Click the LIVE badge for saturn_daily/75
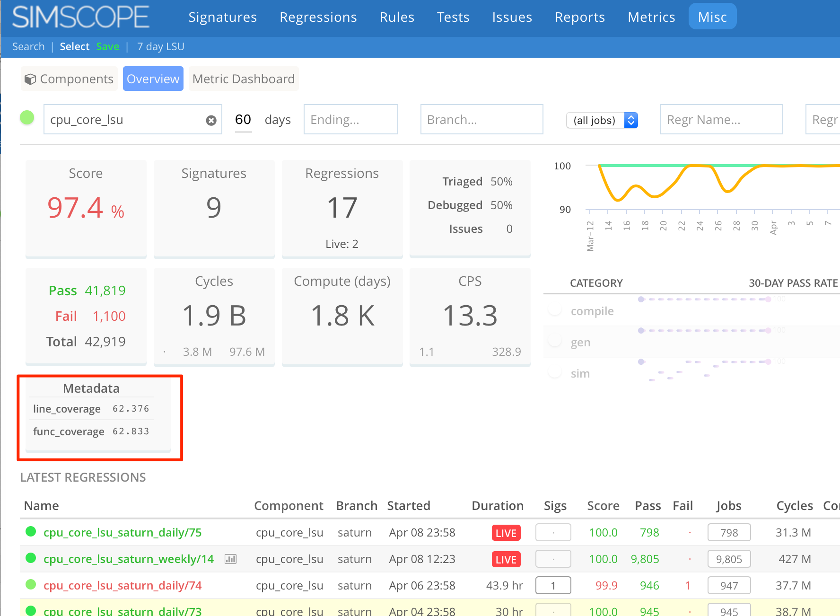 (x=506, y=533)
